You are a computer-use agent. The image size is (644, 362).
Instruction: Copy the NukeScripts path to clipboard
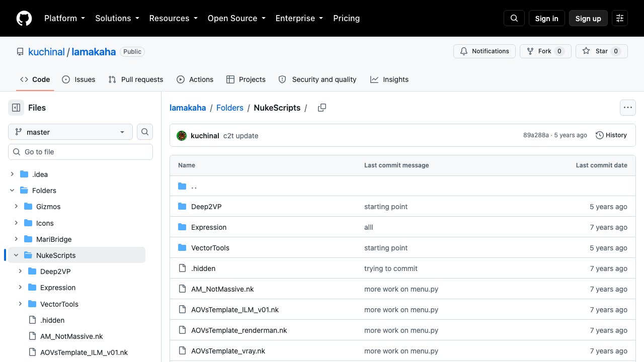pos(322,108)
